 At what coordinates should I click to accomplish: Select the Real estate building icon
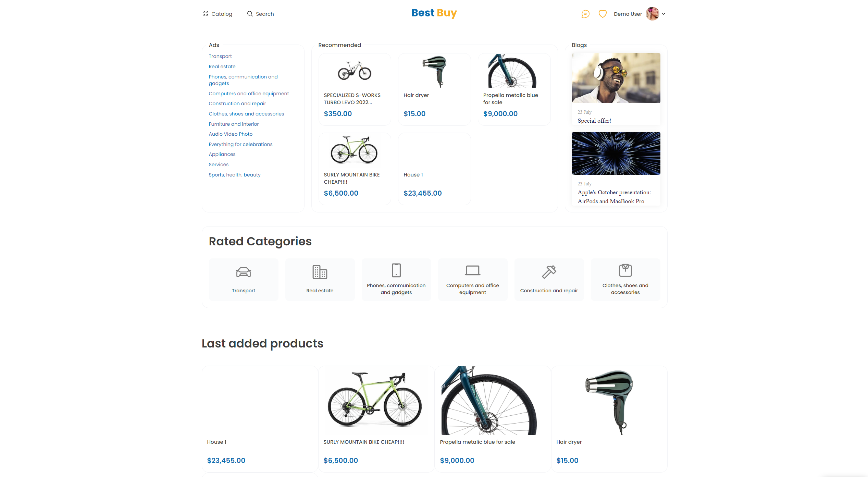point(320,272)
